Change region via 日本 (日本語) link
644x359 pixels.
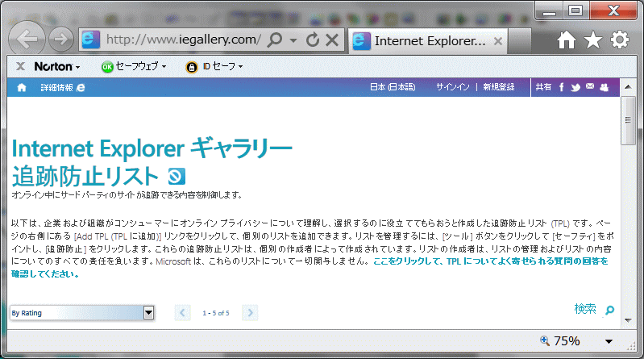coord(393,87)
